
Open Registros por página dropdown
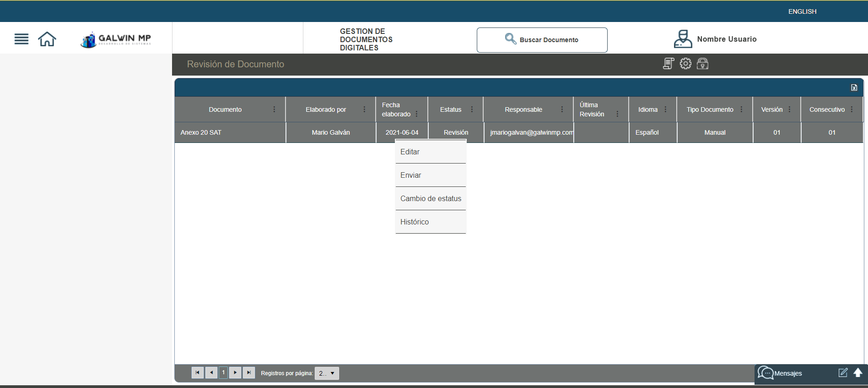click(x=327, y=373)
